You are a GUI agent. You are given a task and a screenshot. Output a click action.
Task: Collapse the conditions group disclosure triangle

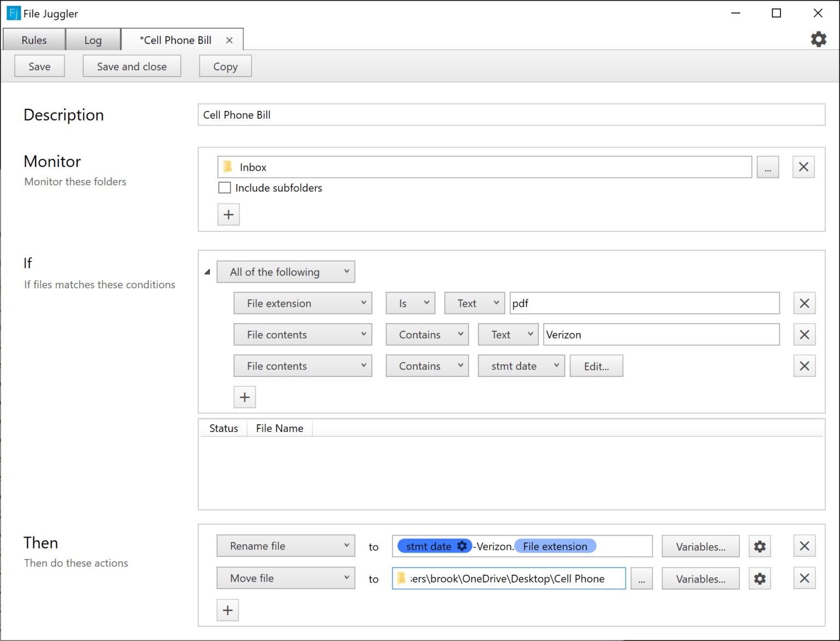pos(207,271)
